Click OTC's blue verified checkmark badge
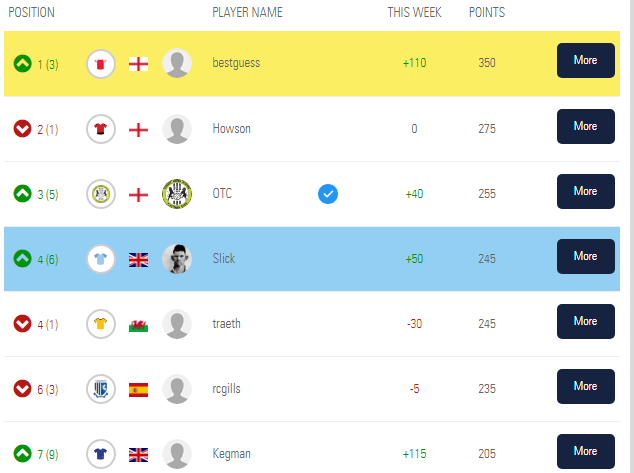634x473 pixels. coord(328,194)
